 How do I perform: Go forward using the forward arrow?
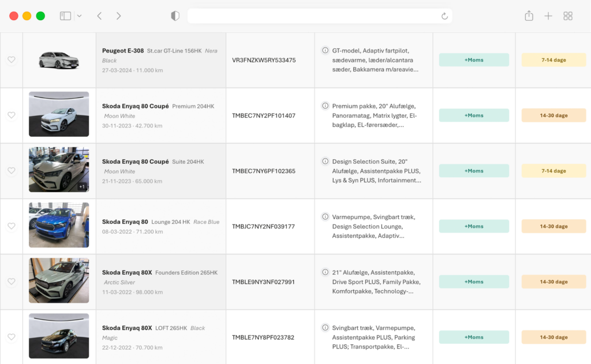click(118, 16)
